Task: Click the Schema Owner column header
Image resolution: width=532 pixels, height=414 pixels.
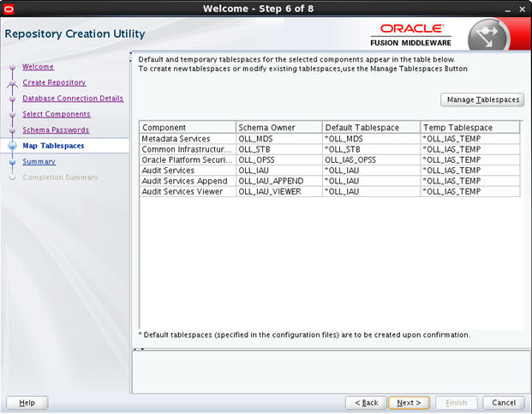Action: (x=279, y=128)
